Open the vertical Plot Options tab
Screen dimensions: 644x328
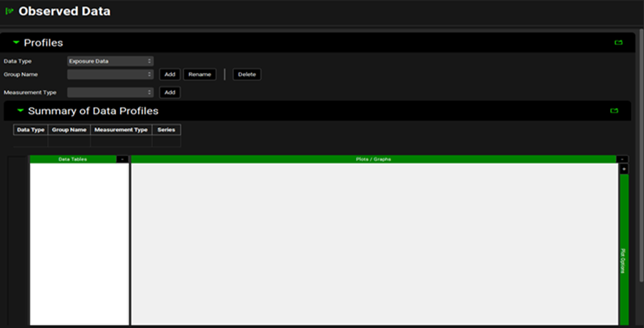(624, 260)
